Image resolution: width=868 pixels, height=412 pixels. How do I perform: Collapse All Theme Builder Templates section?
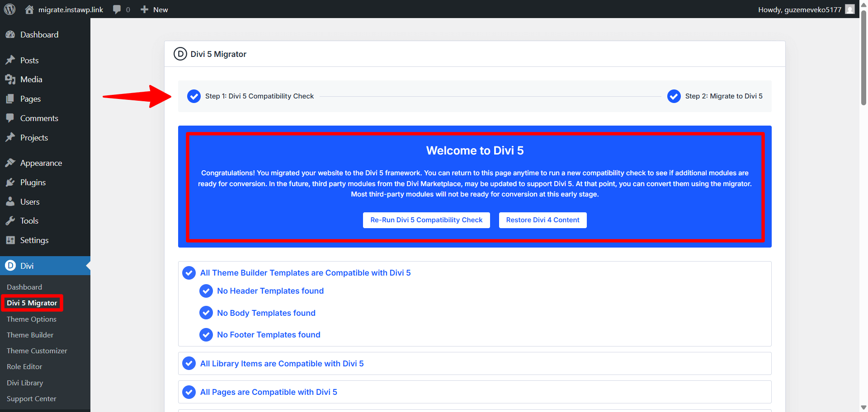point(305,273)
